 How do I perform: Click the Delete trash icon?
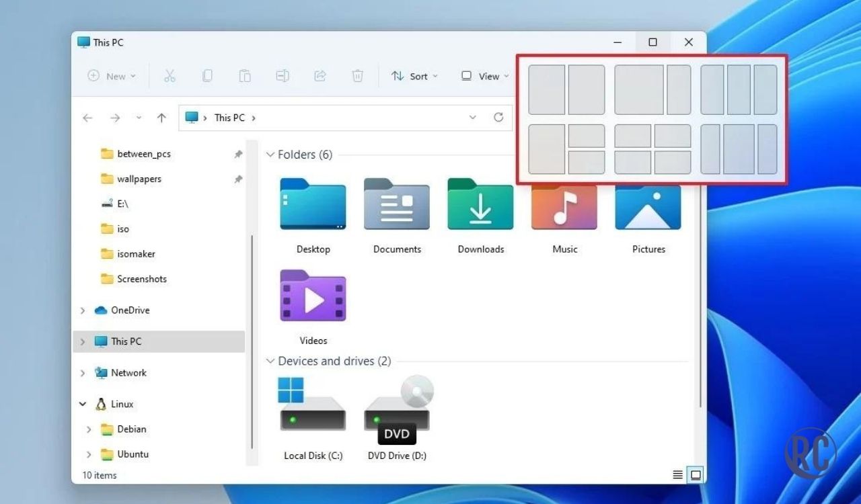click(x=358, y=76)
